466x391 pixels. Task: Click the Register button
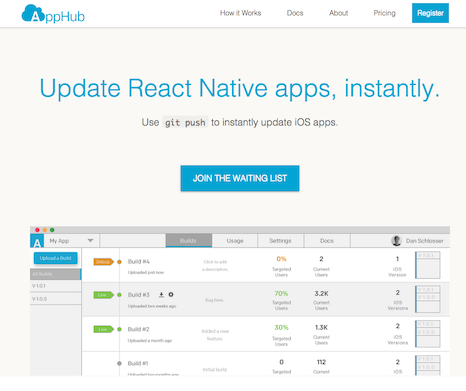(430, 13)
